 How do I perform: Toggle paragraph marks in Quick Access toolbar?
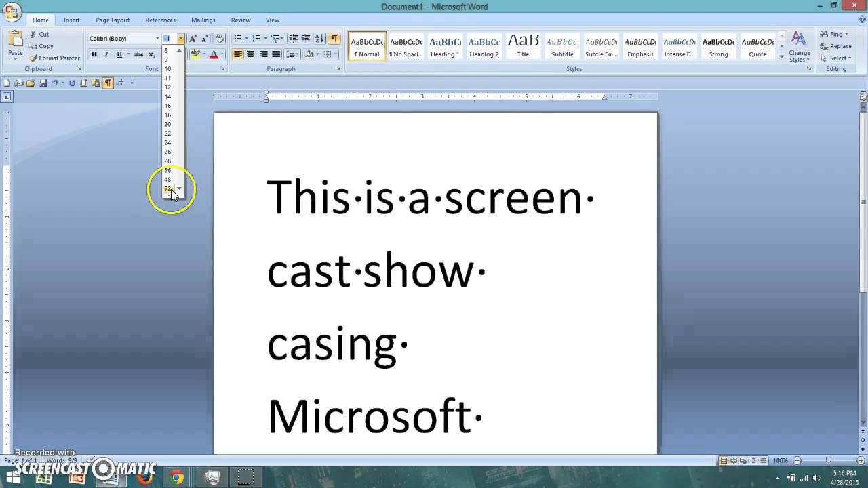click(108, 83)
